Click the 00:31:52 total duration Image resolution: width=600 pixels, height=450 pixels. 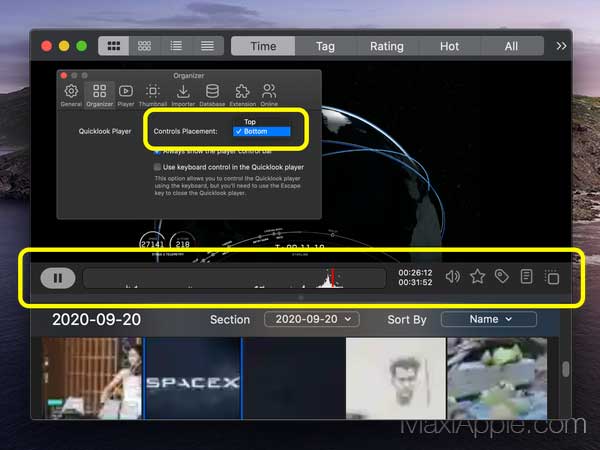pyautogui.click(x=415, y=282)
